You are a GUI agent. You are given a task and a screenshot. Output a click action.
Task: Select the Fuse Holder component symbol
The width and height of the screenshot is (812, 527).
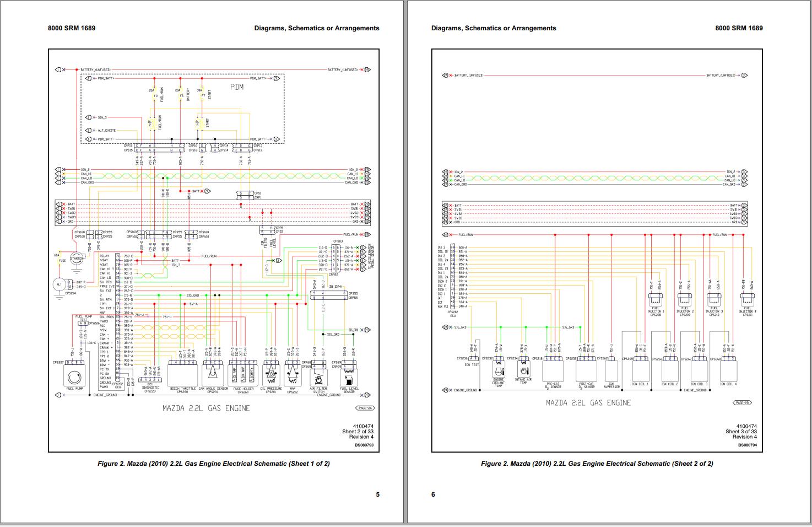pos(243,376)
